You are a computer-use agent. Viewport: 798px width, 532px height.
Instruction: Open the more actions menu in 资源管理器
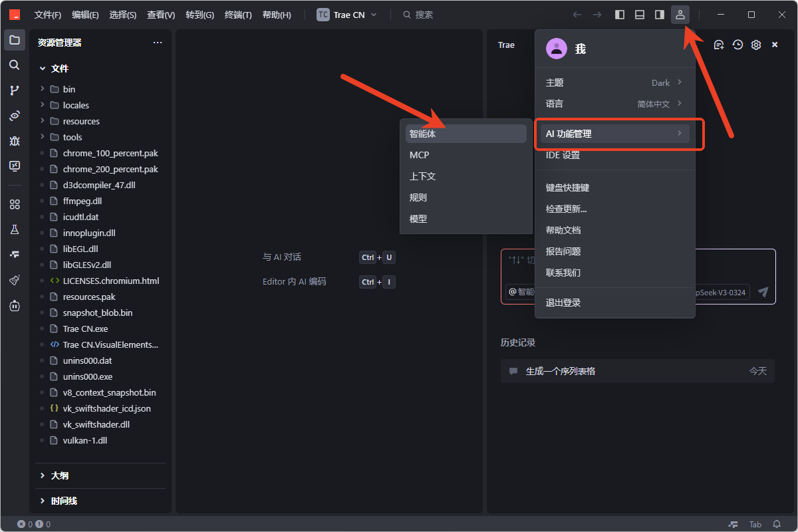(x=158, y=43)
